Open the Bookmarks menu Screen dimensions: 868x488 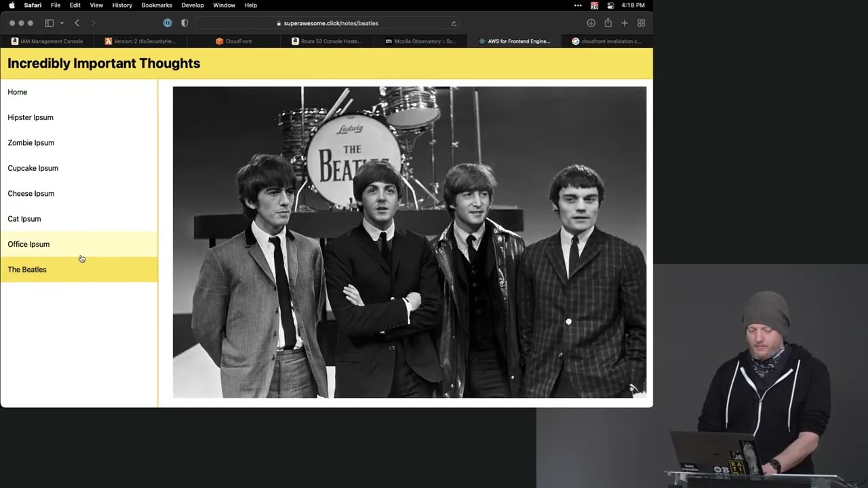(157, 5)
